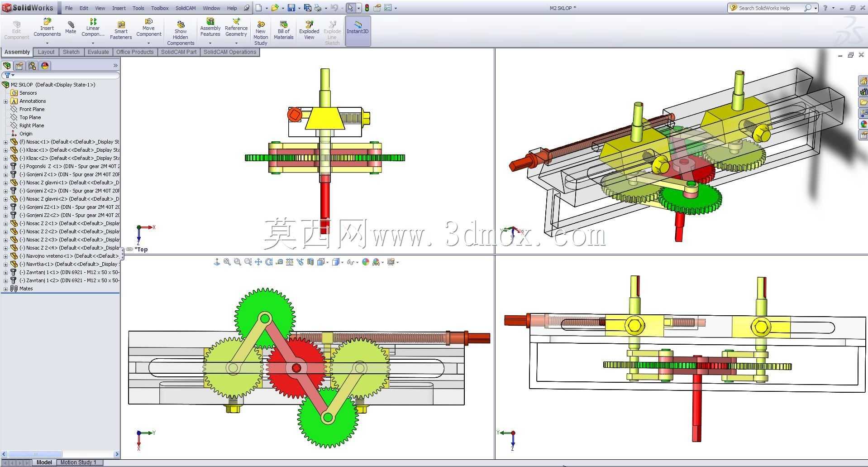This screenshot has width=868, height=467.
Task: Open the Insert Components dropdown arrow
Action: coord(47,43)
